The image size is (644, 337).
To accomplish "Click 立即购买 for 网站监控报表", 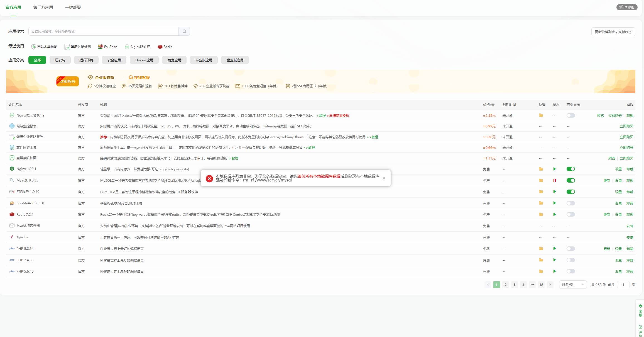I will (626, 126).
